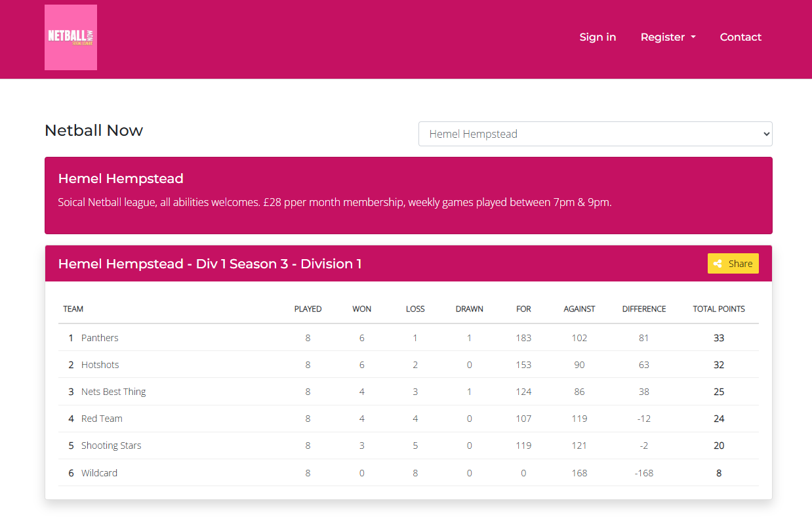Viewport: 812px width, 517px height.
Task: Open the Panthers team page
Action: (x=100, y=337)
